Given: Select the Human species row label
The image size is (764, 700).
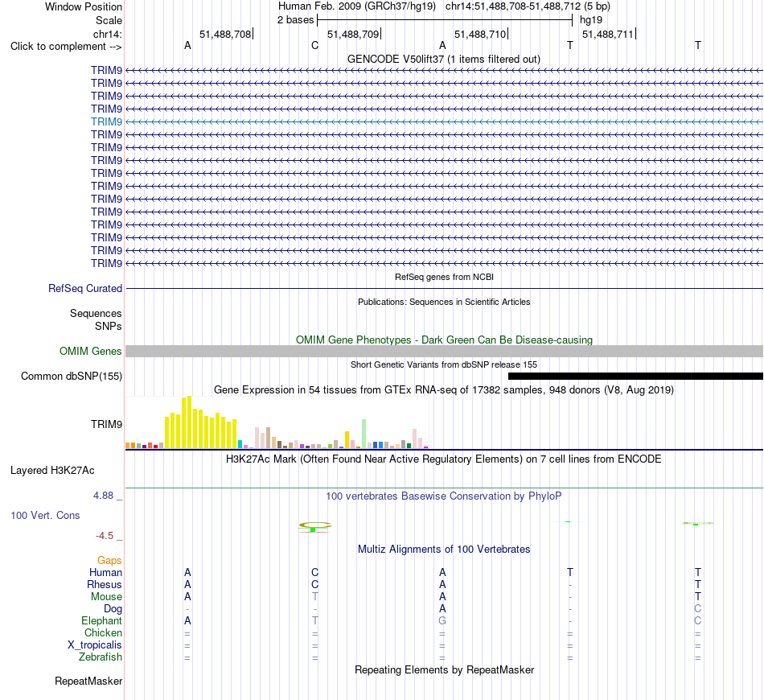Looking at the screenshot, I should (105, 572).
